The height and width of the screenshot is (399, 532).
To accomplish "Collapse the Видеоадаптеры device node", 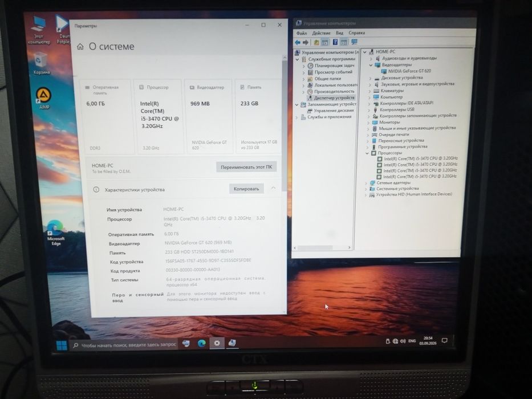I will click(x=371, y=65).
